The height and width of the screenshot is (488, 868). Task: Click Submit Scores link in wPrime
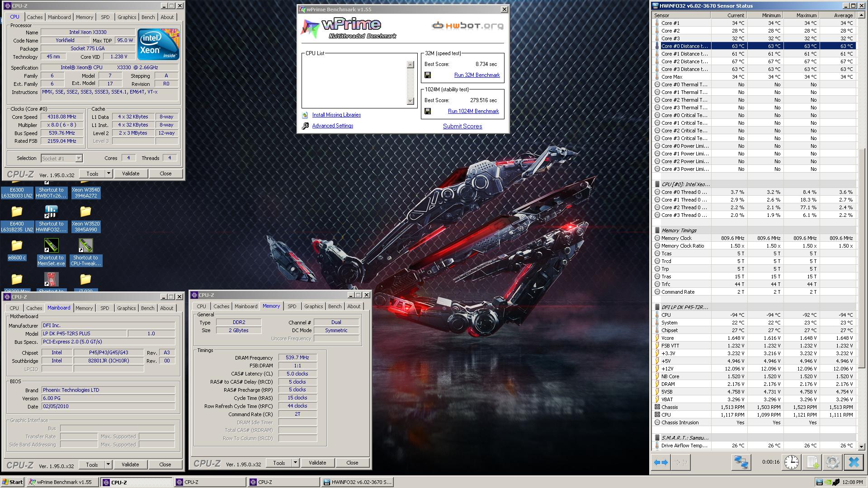coord(462,126)
